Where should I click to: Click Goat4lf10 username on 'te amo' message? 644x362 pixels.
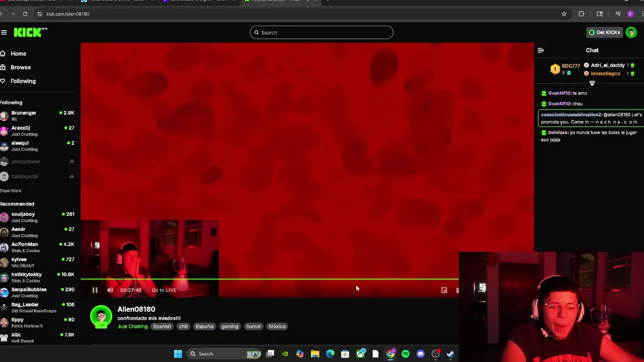pos(559,93)
